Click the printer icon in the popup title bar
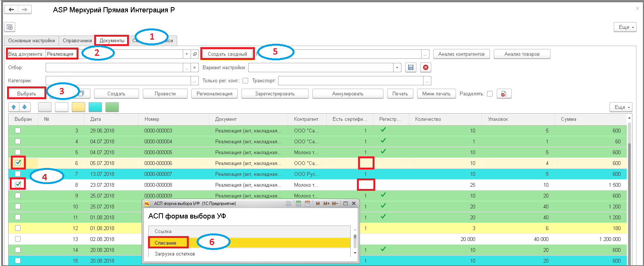The height and width of the screenshot is (266, 644). tap(289, 204)
